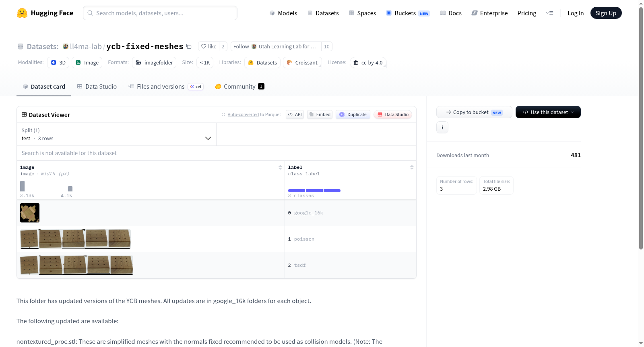Like the dataset with heart button
This screenshot has height=347, width=644.
click(208, 46)
